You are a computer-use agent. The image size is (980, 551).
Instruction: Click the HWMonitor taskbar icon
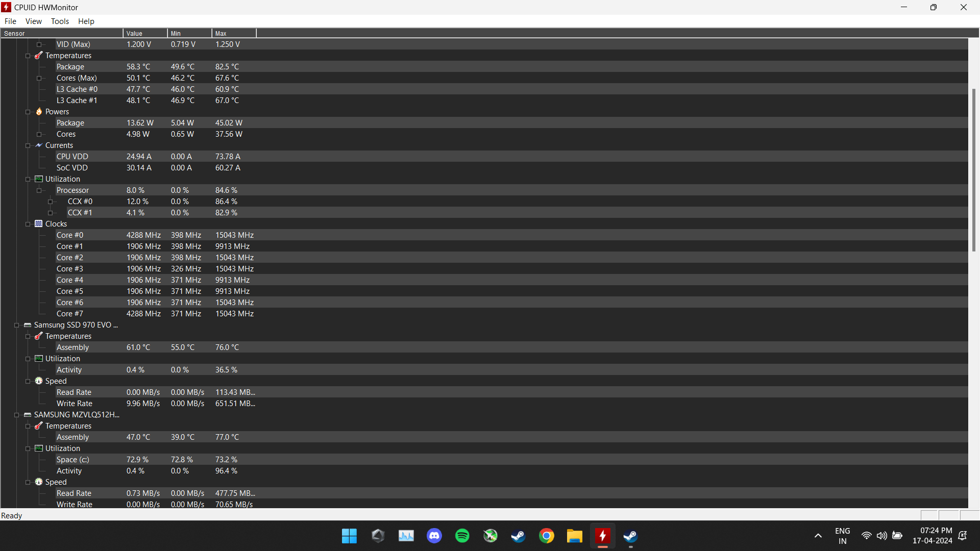(x=603, y=536)
